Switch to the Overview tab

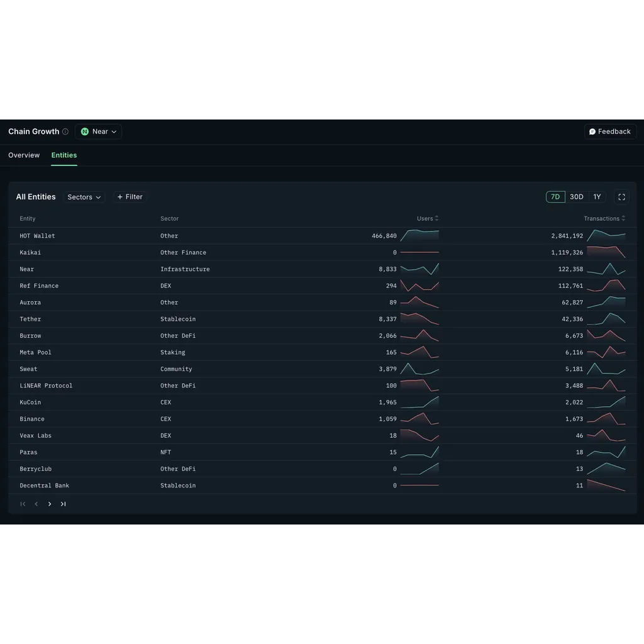[x=24, y=155]
